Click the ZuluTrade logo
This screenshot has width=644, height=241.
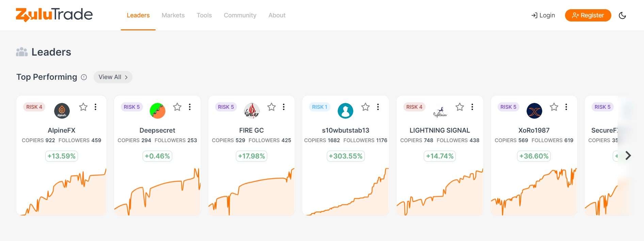54,15
